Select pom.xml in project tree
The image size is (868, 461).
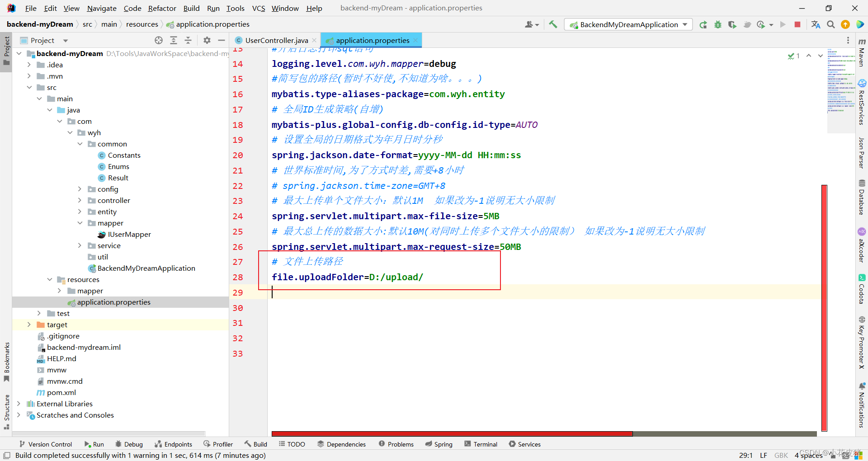61,392
